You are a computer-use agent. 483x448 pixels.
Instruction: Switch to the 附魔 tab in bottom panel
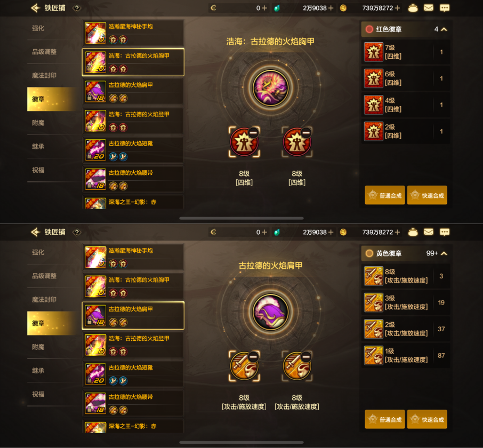38,347
